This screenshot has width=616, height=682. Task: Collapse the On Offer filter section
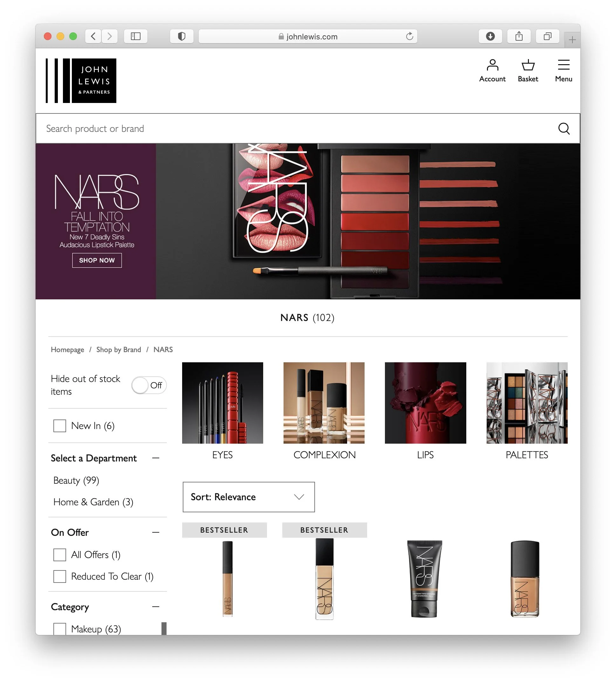coord(156,532)
